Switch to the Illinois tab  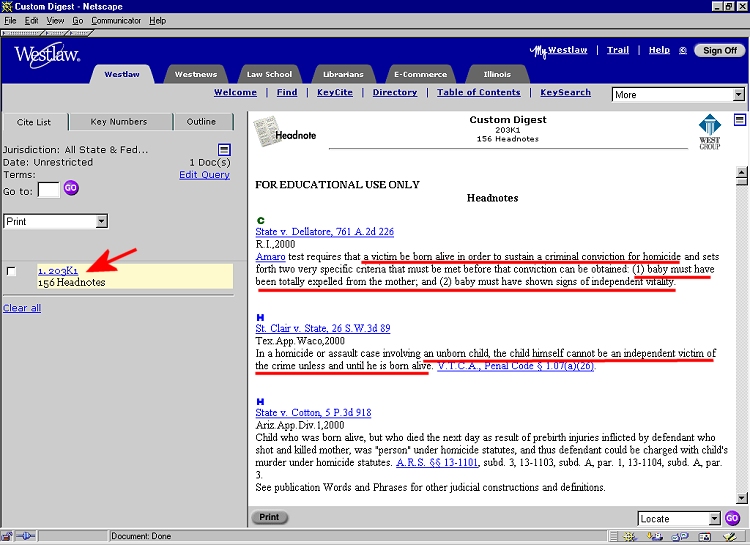click(x=497, y=74)
